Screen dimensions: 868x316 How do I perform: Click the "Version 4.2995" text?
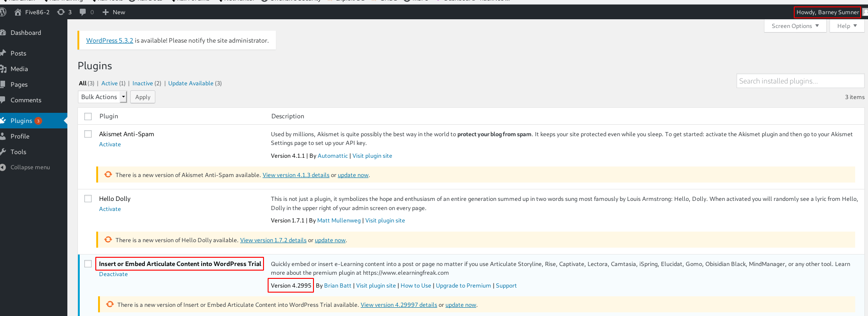pyautogui.click(x=291, y=286)
